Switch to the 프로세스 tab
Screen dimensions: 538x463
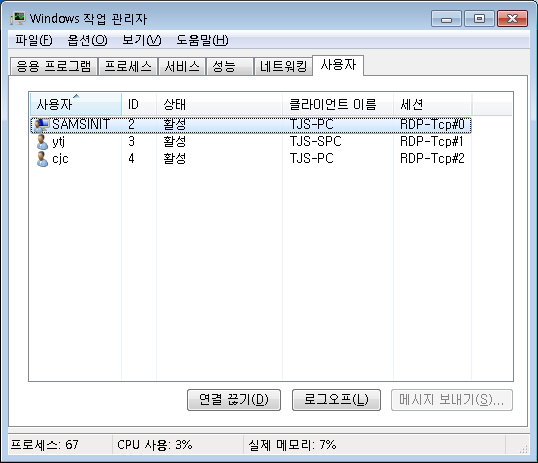128,66
